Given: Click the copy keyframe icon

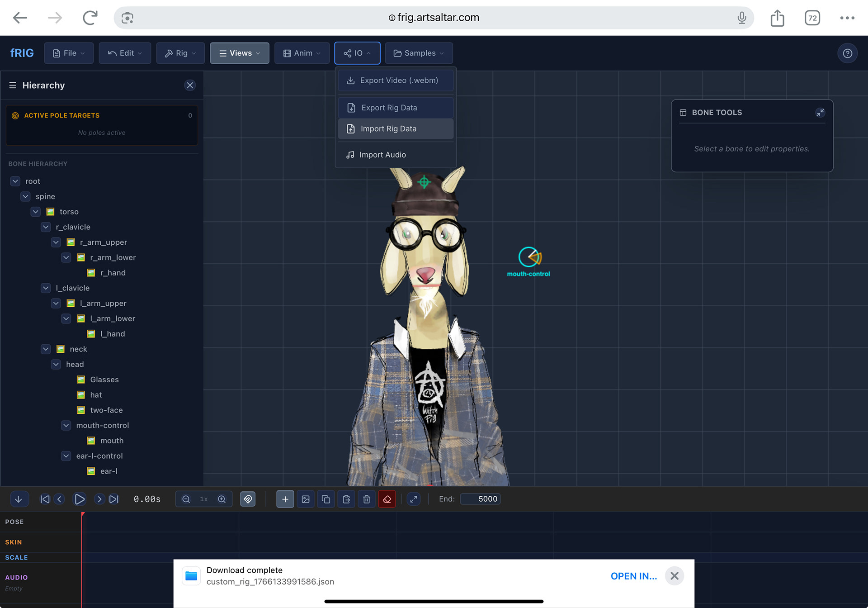Looking at the screenshot, I should (326, 499).
